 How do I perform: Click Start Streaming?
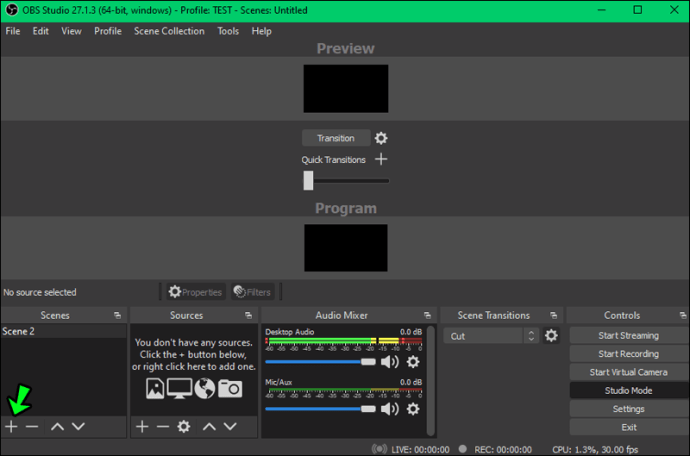pos(628,335)
